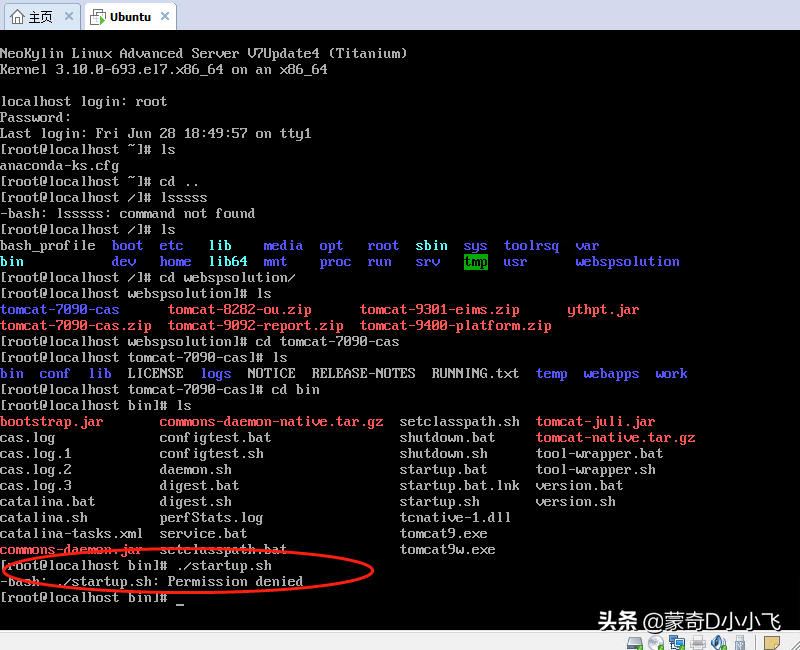Click the shutdown.sh file name
The image size is (800, 650).
coord(443,454)
